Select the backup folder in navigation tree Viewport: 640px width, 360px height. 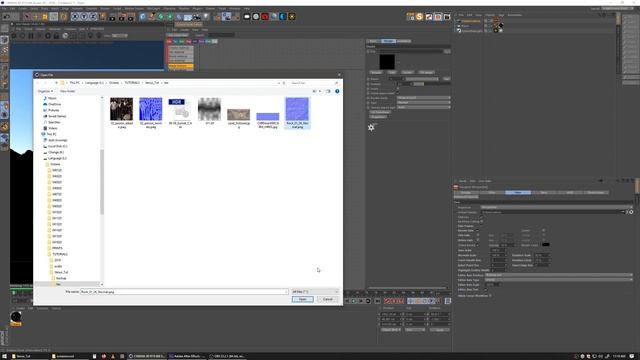[x=61, y=278]
